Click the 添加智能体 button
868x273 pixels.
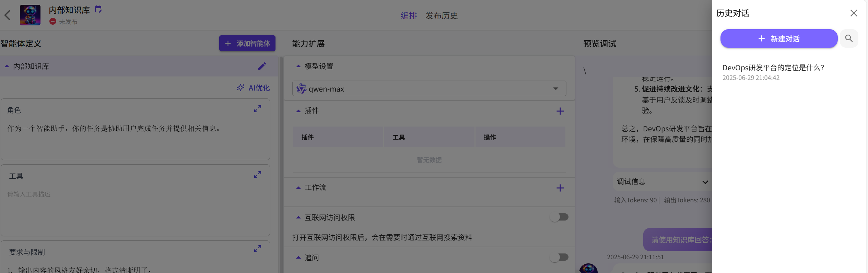click(x=247, y=43)
